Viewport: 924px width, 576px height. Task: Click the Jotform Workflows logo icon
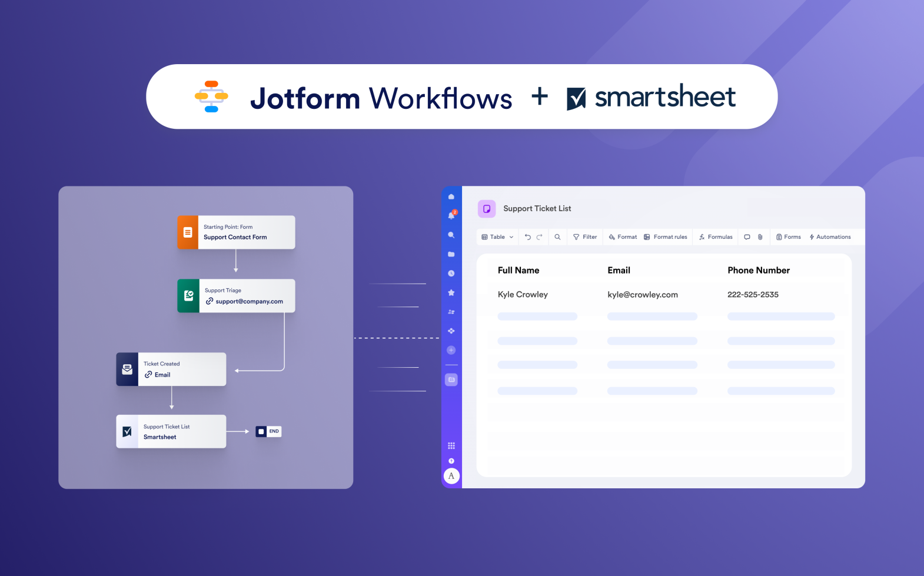point(211,96)
